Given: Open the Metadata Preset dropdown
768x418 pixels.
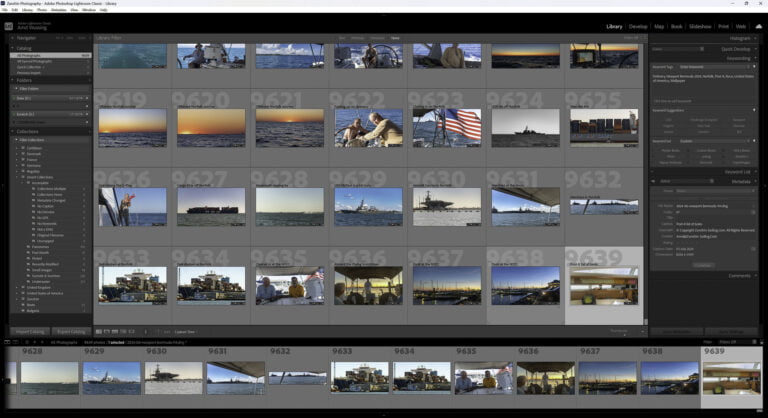Looking at the screenshot, I should (x=714, y=191).
